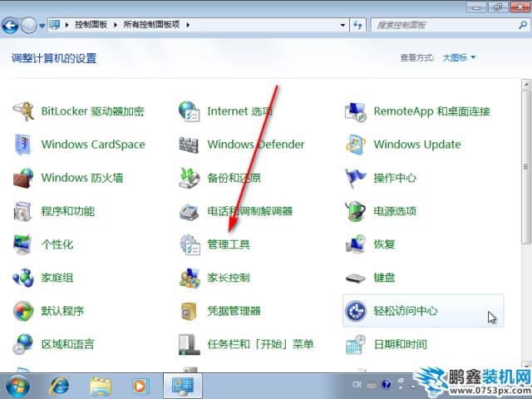Open the 恢复 recovery icon
This screenshot has height=399, width=532.
click(356, 244)
